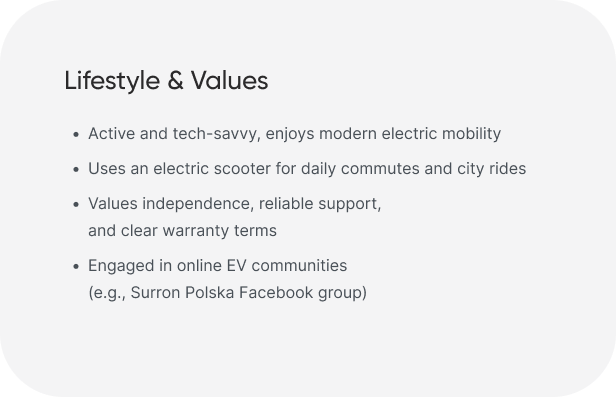
Task: Click the electric scooter bullet line
Action: click(307, 169)
